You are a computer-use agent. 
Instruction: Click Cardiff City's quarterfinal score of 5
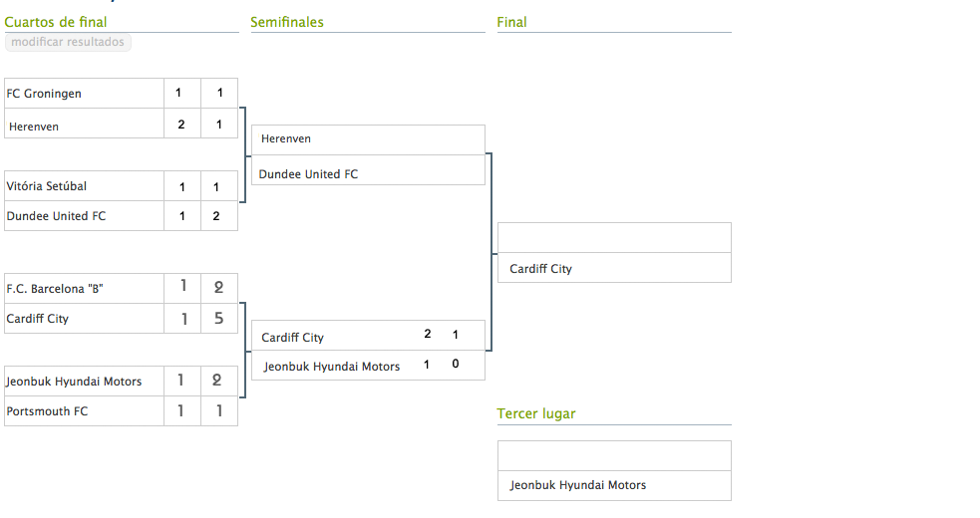tap(218, 319)
